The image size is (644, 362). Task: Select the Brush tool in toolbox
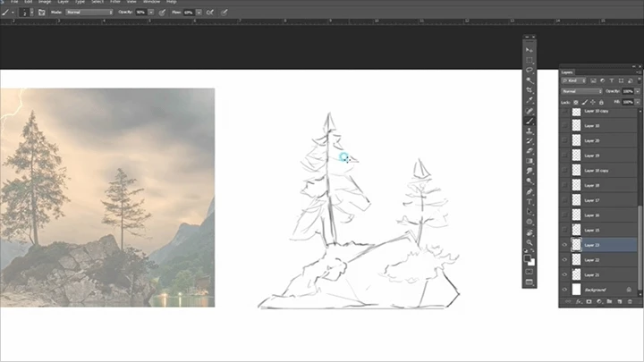click(x=530, y=121)
